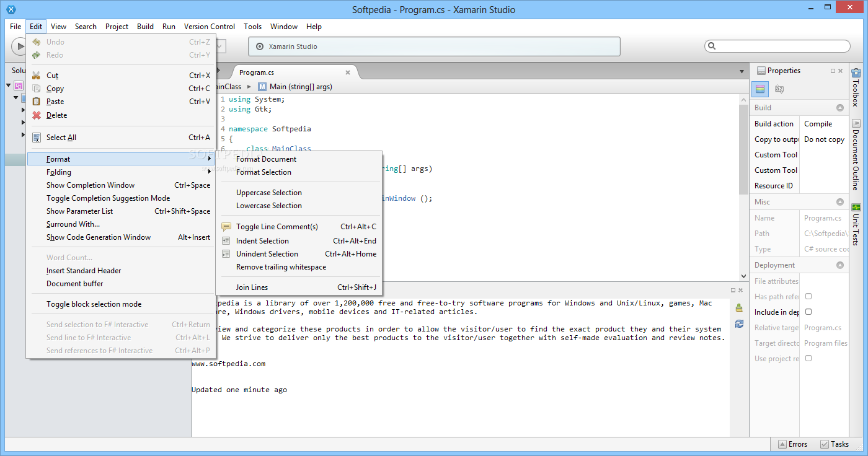868x456 pixels.
Task: Collapse the Build properties section
Action: tap(840, 108)
